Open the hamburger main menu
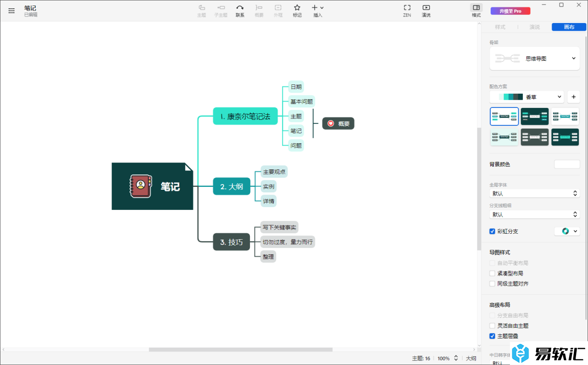Viewport: 588px width, 365px height. pyautogui.click(x=11, y=11)
